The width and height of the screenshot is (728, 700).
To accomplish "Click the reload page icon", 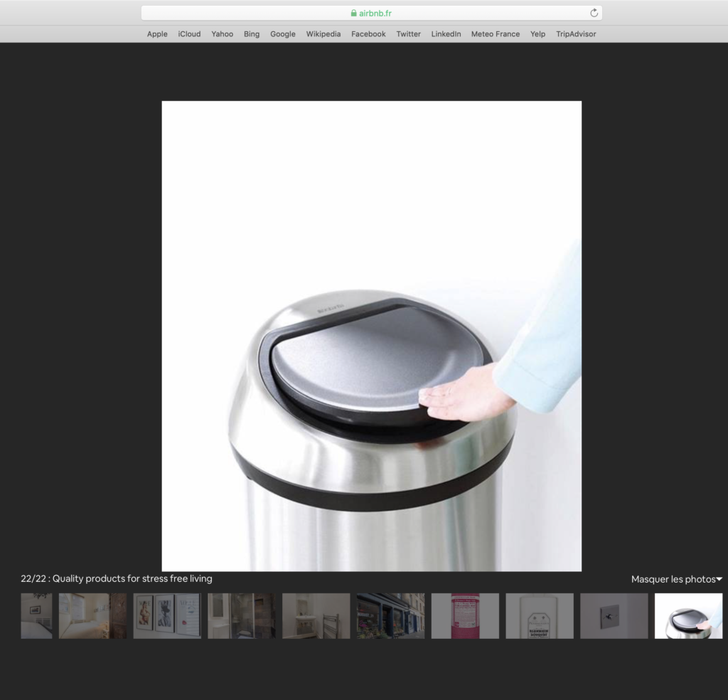I will [x=594, y=13].
